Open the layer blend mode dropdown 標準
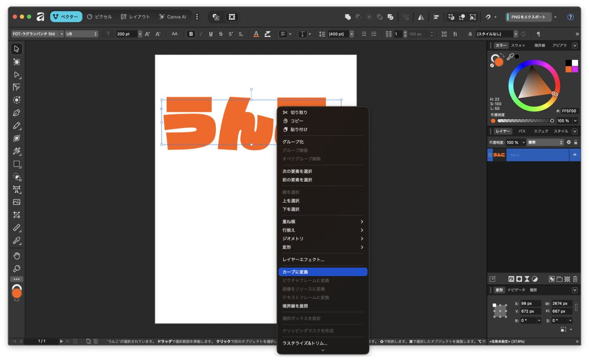 (x=545, y=143)
